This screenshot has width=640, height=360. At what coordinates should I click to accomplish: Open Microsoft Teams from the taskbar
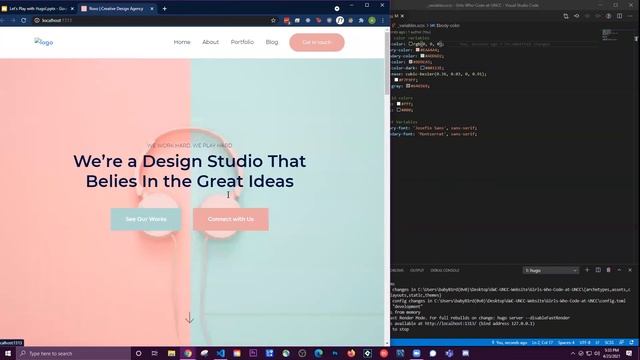449,353
